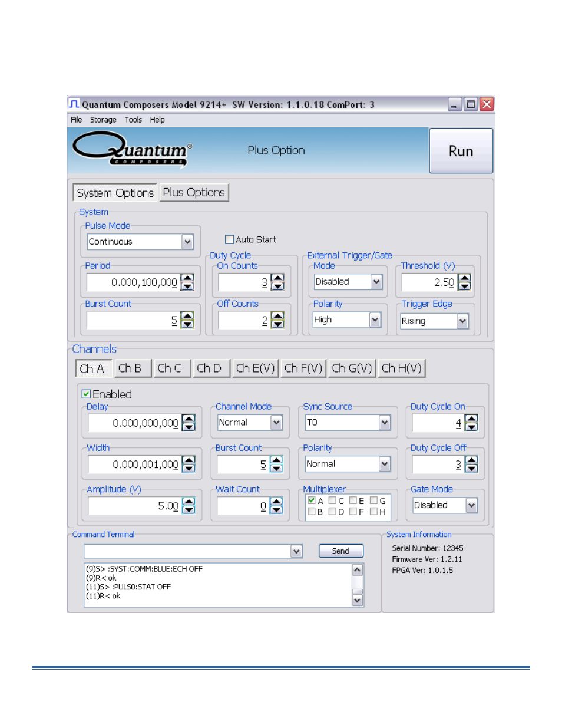Enable the Auto Start checkbox
The width and height of the screenshot is (562, 728).
click(230, 239)
